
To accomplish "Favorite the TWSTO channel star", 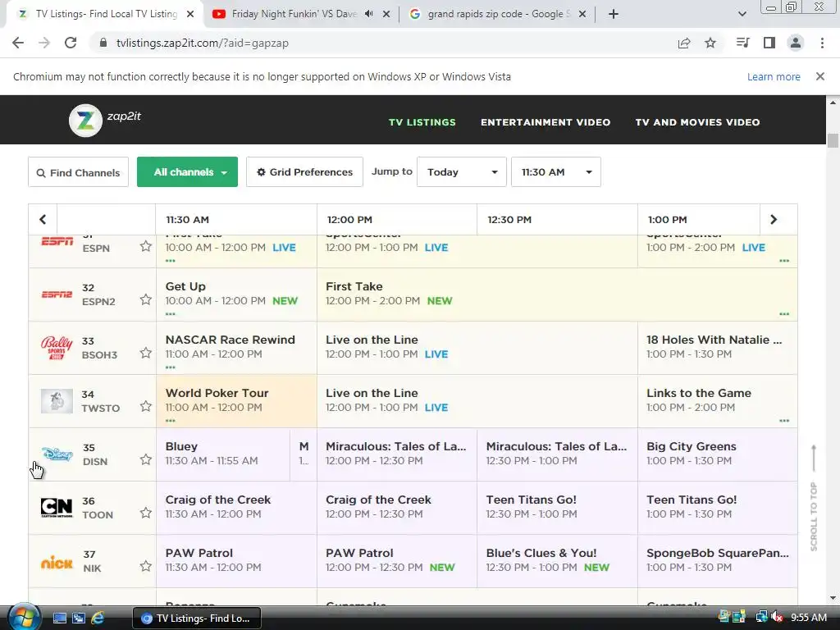I will 146,406.
